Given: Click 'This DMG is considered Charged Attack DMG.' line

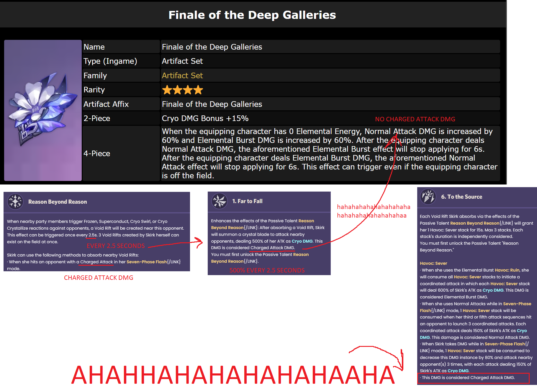Looking at the screenshot, I should pos(467,378).
